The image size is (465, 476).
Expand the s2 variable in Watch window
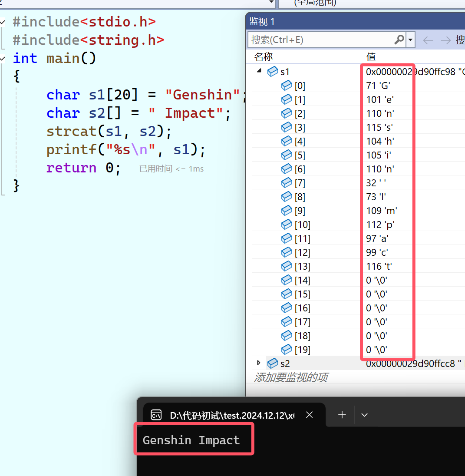tap(258, 363)
